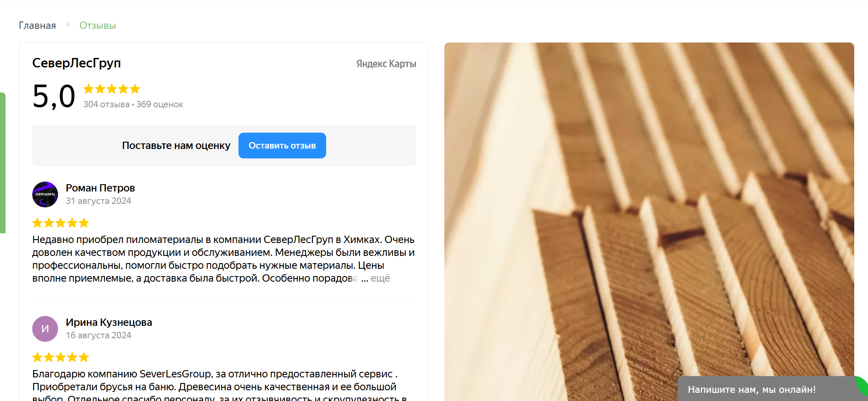Click Роман Петров reviewer name

100,188
